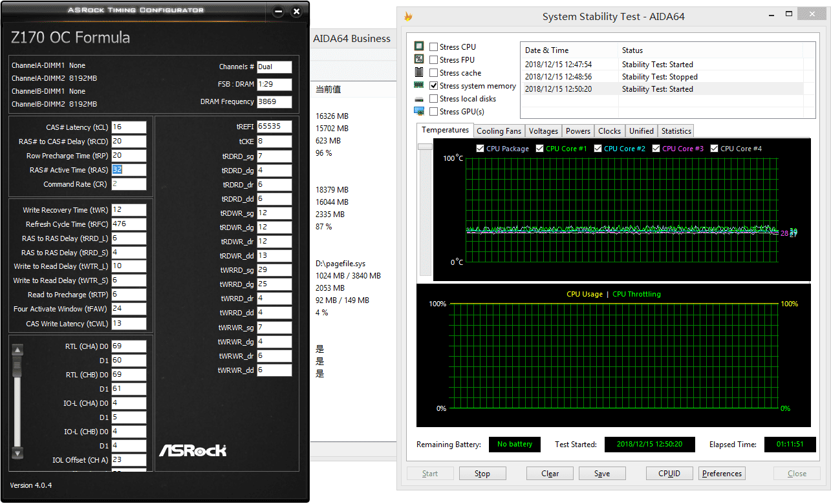This screenshot has width=831, height=504.
Task: Click the RAS# Active Time (tRAS) field
Action: coord(129,170)
